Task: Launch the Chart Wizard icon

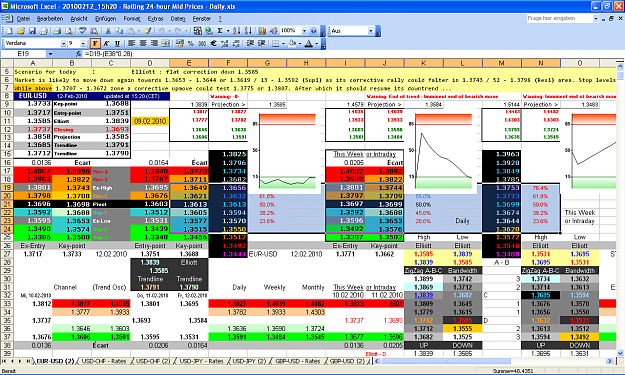Action: pyautogui.click(x=261, y=31)
